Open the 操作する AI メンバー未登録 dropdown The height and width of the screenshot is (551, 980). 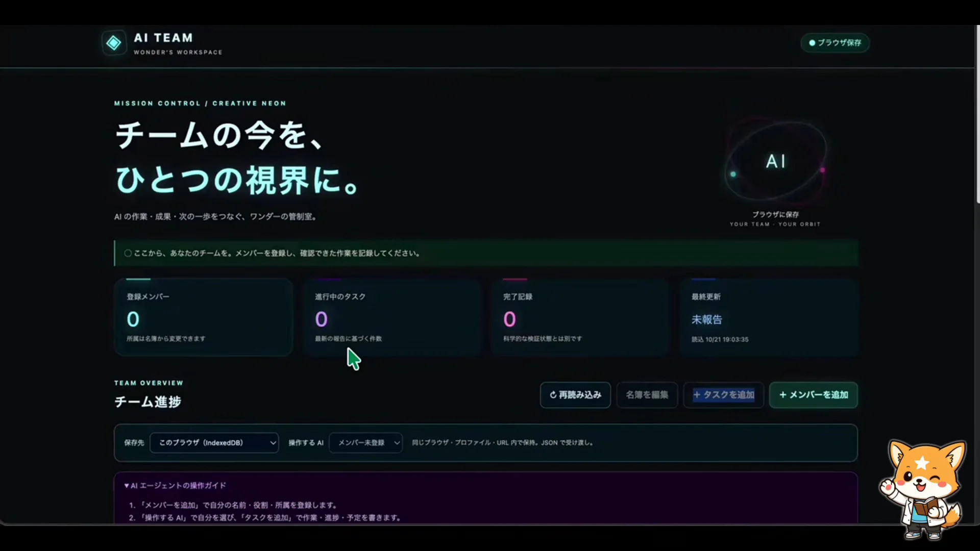(366, 443)
